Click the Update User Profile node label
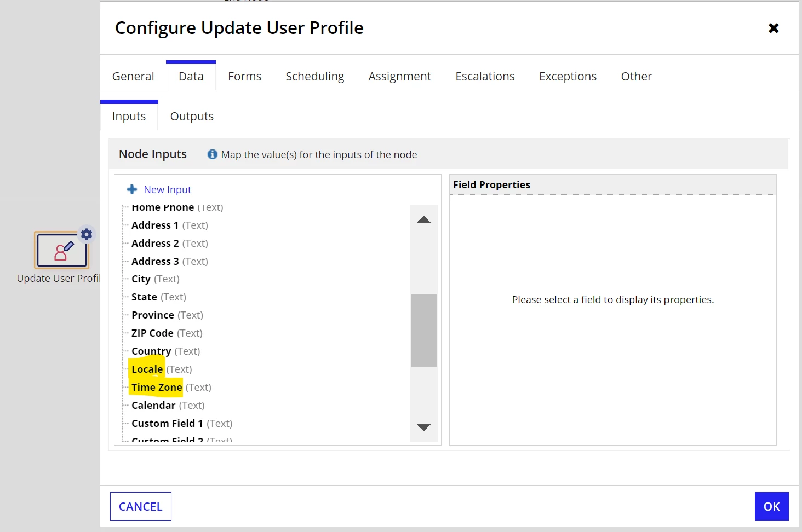The height and width of the screenshot is (532, 802). [x=58, y=278]
